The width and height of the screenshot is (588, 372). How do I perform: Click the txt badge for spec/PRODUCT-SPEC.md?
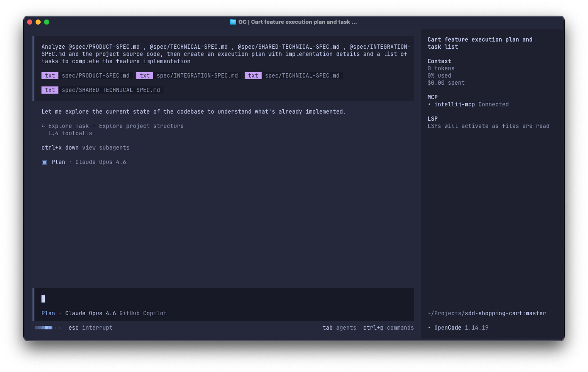pos(50,76)
